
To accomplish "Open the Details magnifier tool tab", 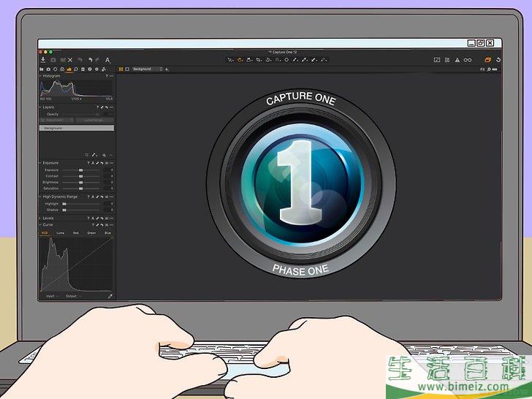I will point(76,69).
